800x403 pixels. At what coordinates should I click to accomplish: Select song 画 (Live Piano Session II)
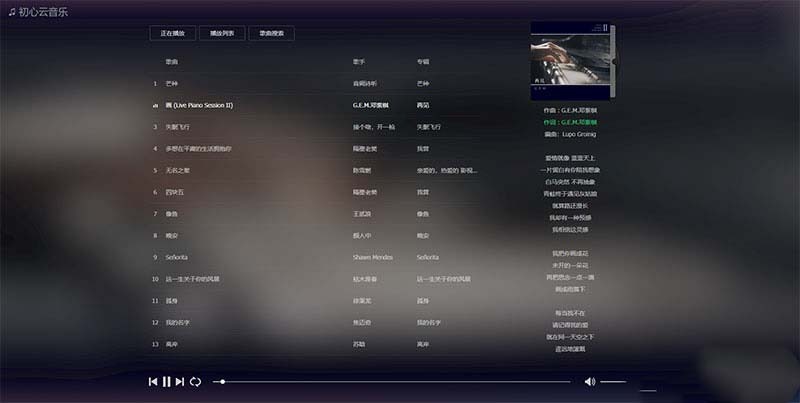click(199, 106)
